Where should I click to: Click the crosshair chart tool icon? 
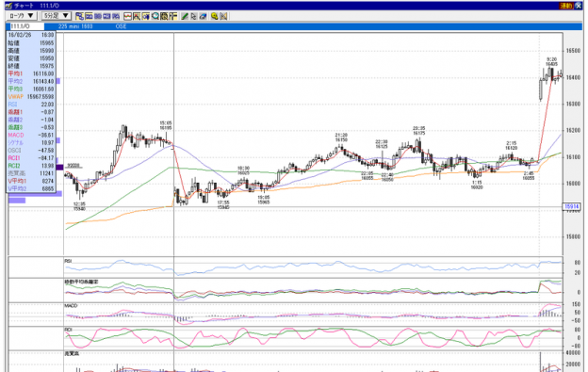click(x=137, y=16)
